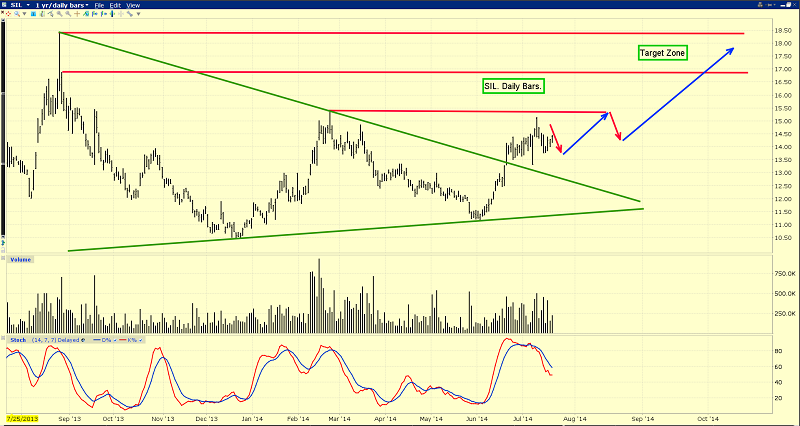
Task: Click the Delayed settings icon beside Stoch
Action: click(x=83, y=340)
